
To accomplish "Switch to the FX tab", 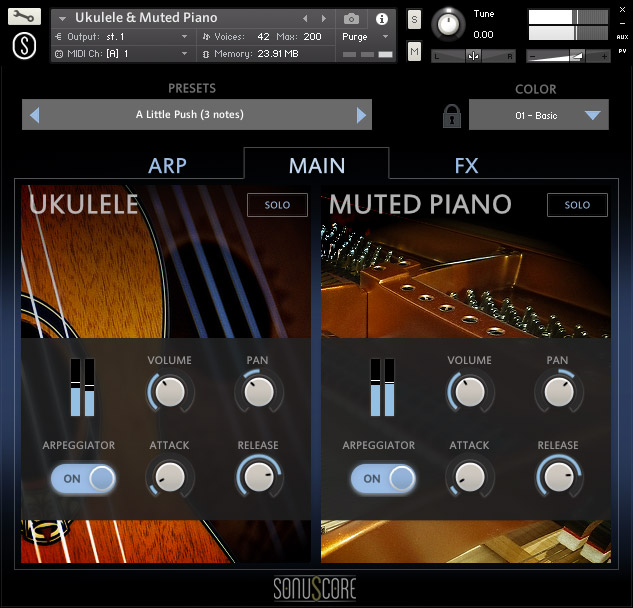I will (x=466, y=166).
